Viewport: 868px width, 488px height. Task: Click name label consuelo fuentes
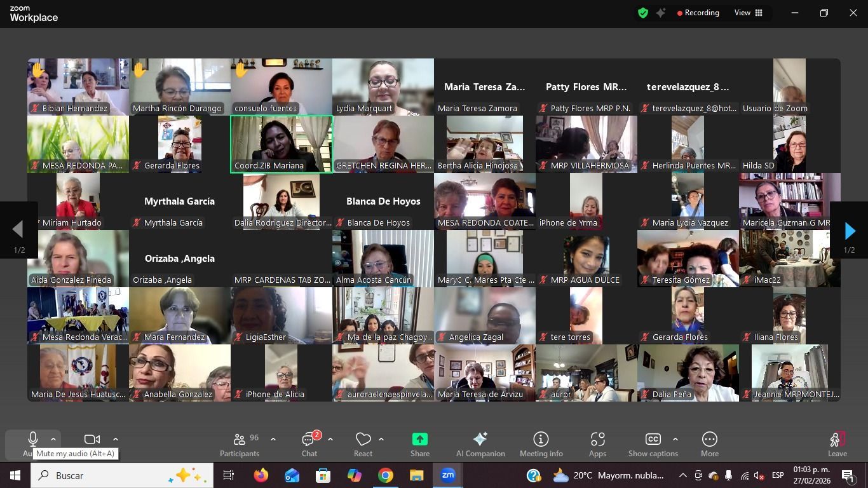[266, 109]
